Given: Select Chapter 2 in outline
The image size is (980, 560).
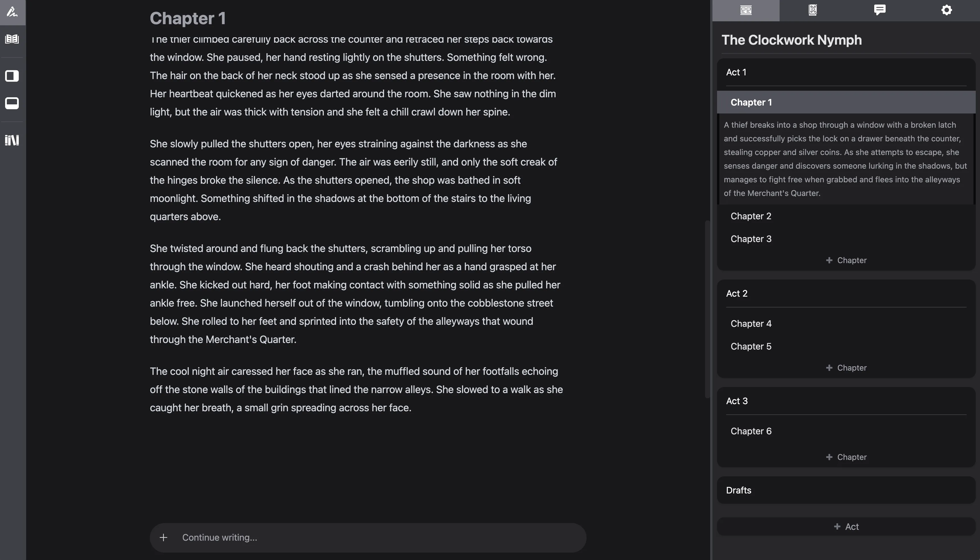Looking at the screenshot, I should (x=751, y=216).
